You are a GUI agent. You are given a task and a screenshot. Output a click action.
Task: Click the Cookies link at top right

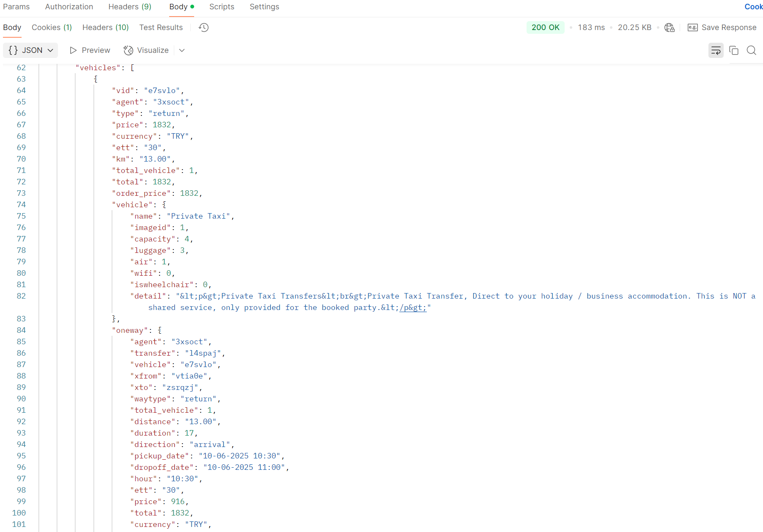pyautogui.click(x=753, y=7)
